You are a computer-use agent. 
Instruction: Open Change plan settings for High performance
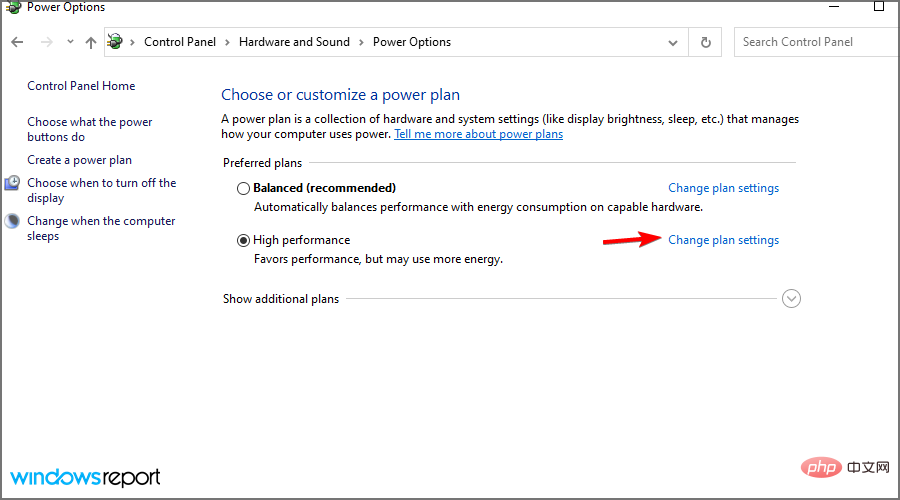point(723,240)
